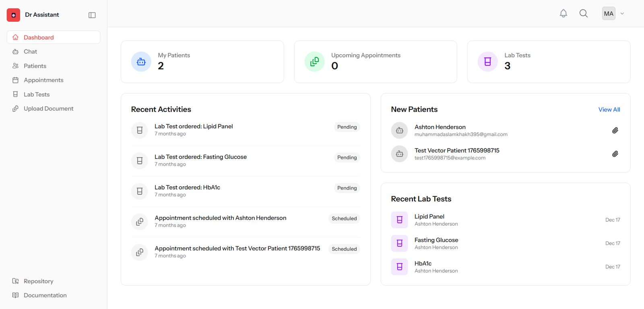Click the Fasting Glucose activity beaker icon
Viewport: 644px width, 309px height.
click(x=140, y=161)
